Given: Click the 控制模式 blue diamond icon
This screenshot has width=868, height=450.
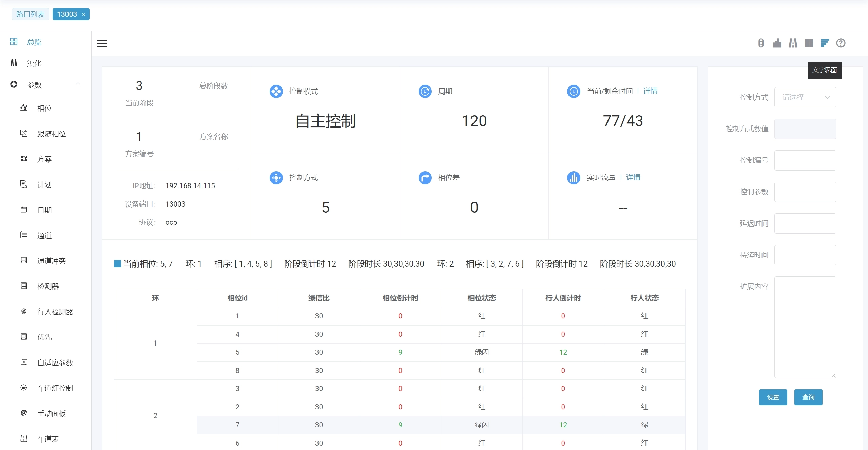Looking at the screenshot, I should pyautogui.click(x=276, y=91).
